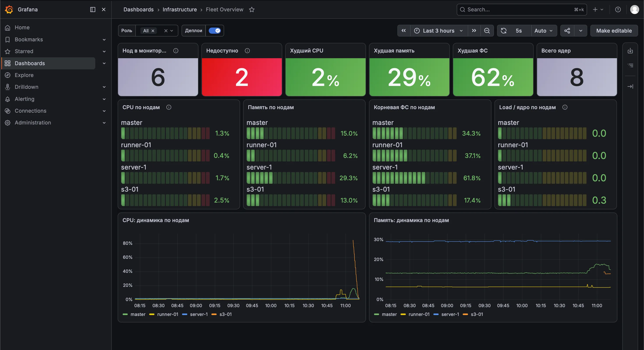Focus the Search input field

point(522,9)
